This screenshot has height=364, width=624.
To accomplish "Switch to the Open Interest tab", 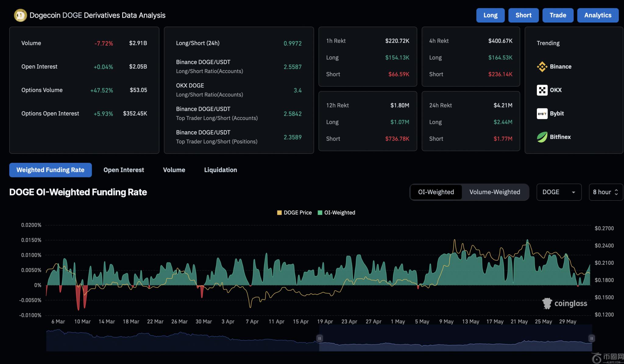I will click(x=124, y=170).
